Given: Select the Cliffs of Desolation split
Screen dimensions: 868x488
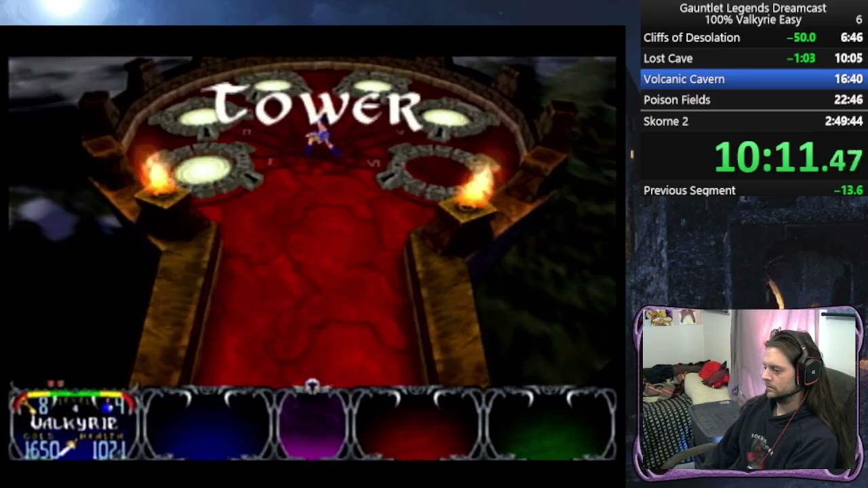Looking at the screenshot, I should coord(753,38).
